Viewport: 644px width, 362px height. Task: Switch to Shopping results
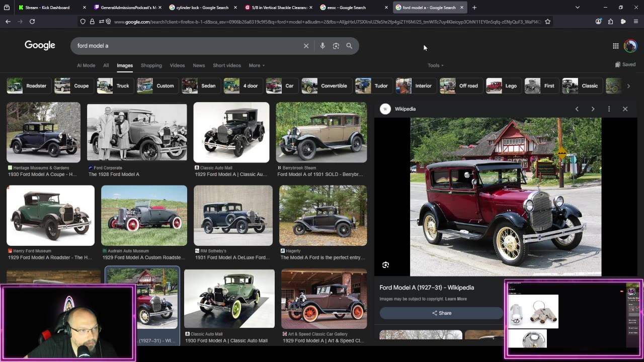coord(151,65)
